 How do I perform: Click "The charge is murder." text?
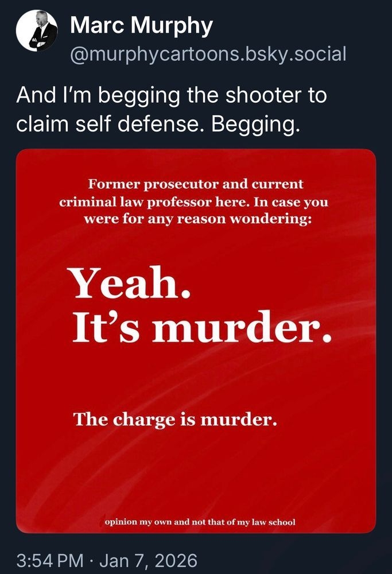coord(175,421)
